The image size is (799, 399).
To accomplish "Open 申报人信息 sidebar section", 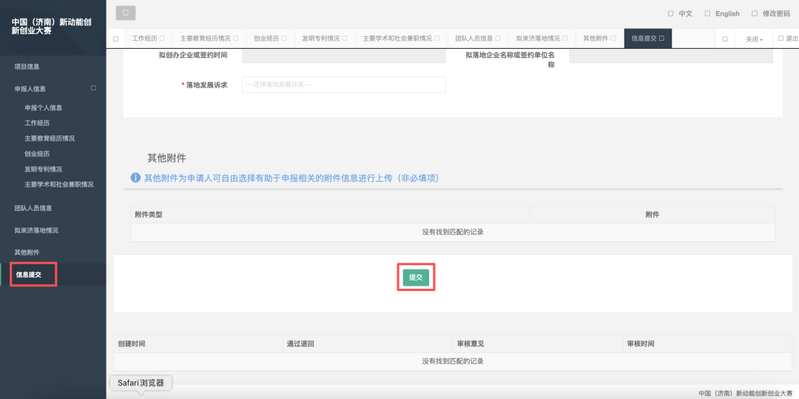I will click(30, 89).
